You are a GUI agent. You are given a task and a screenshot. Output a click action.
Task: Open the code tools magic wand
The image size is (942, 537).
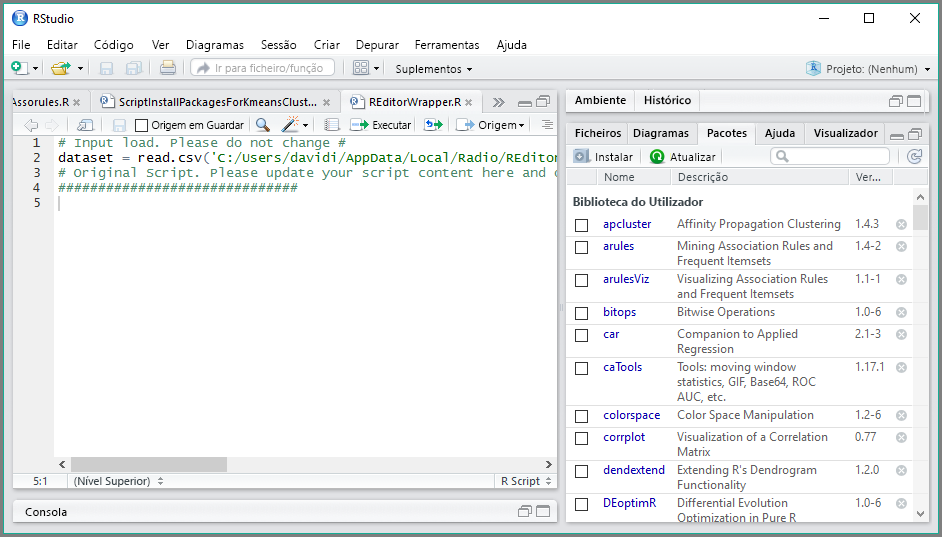pos(291,125)
